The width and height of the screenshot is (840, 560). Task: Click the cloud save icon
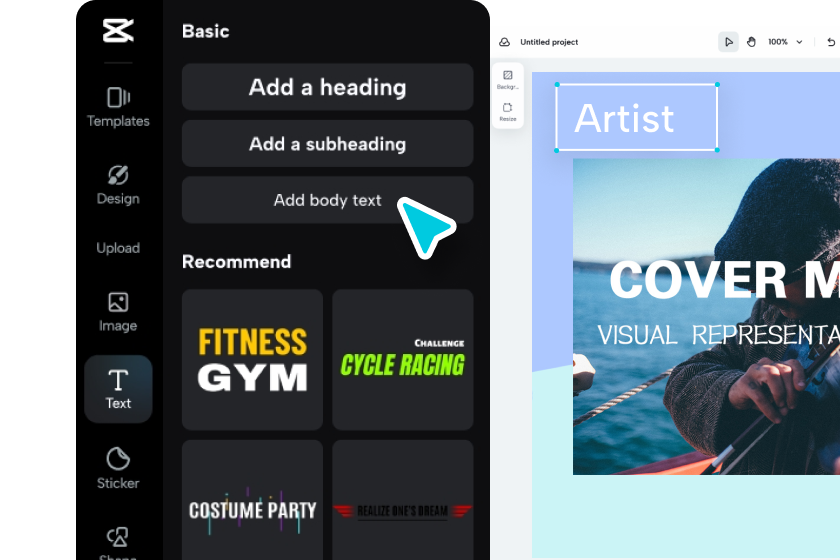coord(504,42)
